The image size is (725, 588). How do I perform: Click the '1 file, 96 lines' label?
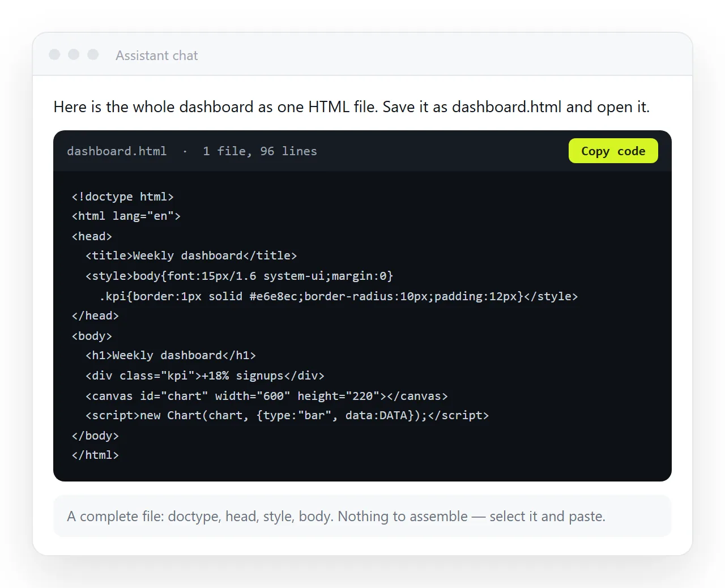260,151
